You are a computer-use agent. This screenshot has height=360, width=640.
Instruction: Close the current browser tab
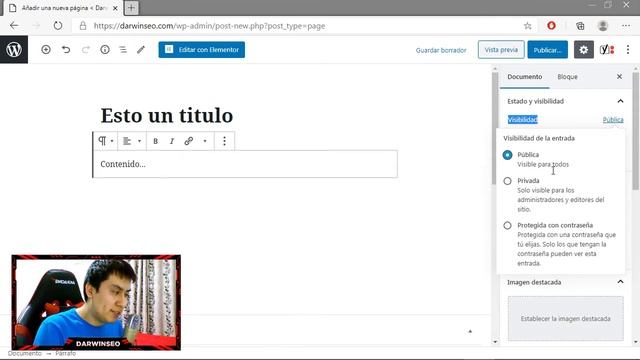(116, 8)
